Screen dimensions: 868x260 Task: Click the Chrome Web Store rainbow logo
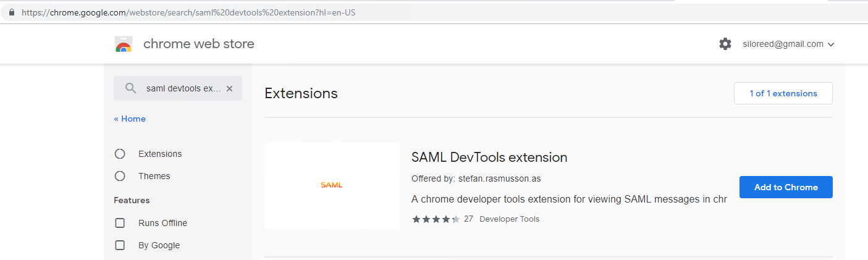pos(124,44)
